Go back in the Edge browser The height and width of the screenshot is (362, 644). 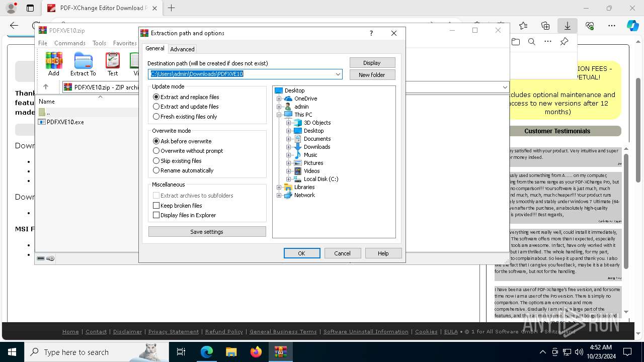click(x=14, y=26)
